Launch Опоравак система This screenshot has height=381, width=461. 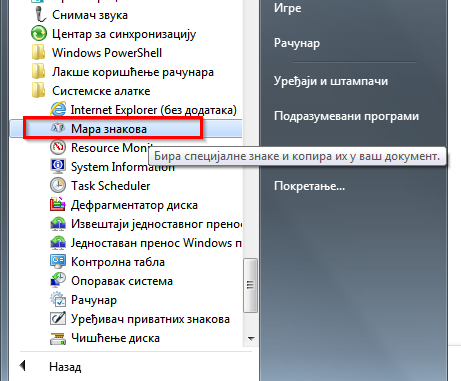122,281
